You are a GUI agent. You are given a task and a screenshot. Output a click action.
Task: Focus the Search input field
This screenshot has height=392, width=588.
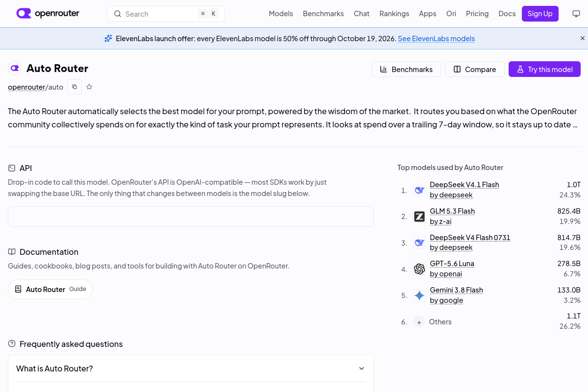[x=166, y=14]
